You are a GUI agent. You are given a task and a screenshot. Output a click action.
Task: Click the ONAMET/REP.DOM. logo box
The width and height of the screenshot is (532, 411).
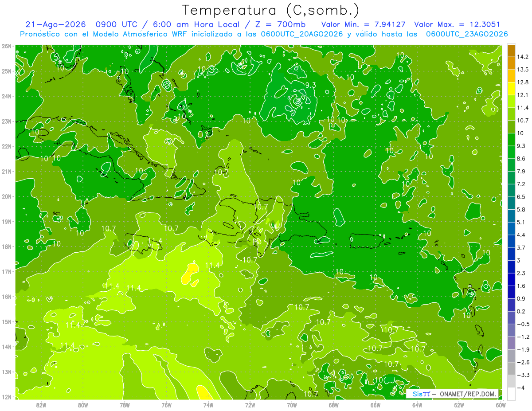[x=452, y=394]
